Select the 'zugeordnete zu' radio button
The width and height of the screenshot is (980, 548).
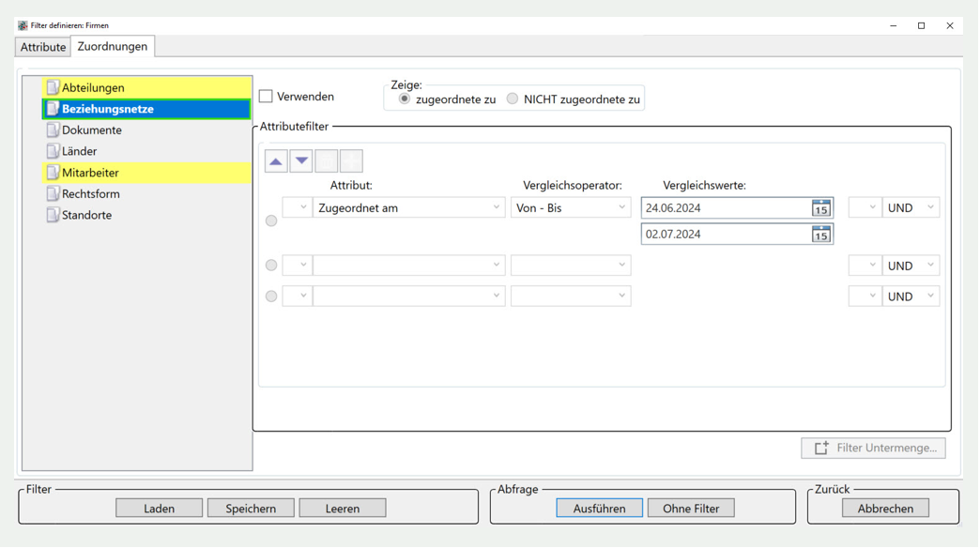pos(405,99)
